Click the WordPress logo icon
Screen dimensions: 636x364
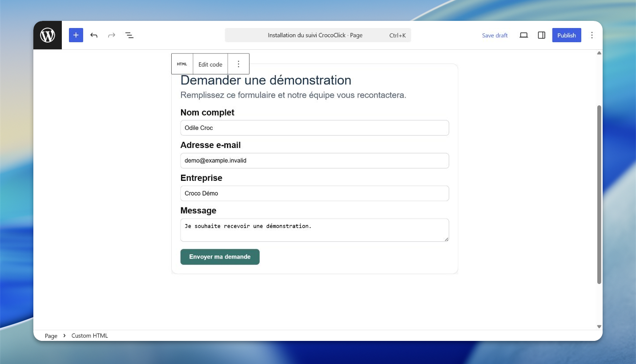point(48,35)
